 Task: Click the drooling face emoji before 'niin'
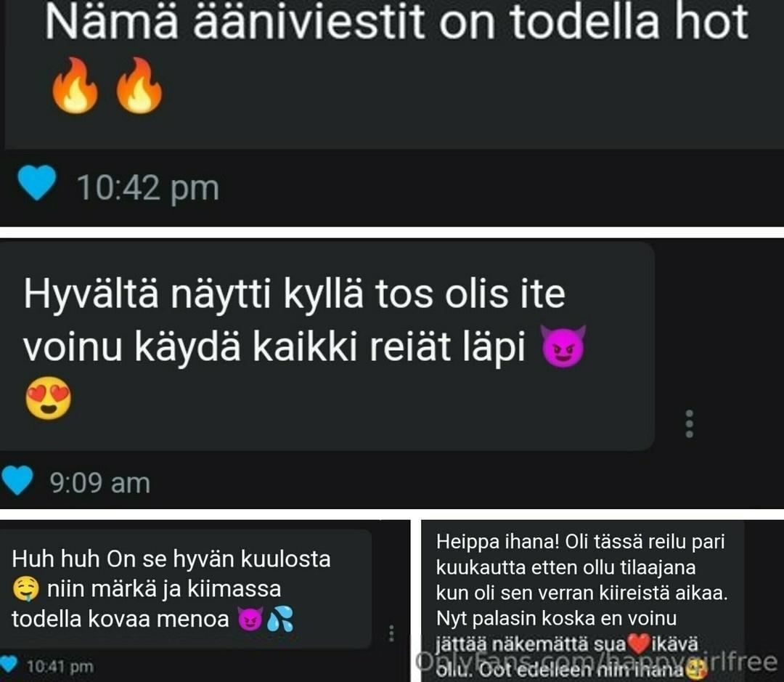(x=25, y=588)
